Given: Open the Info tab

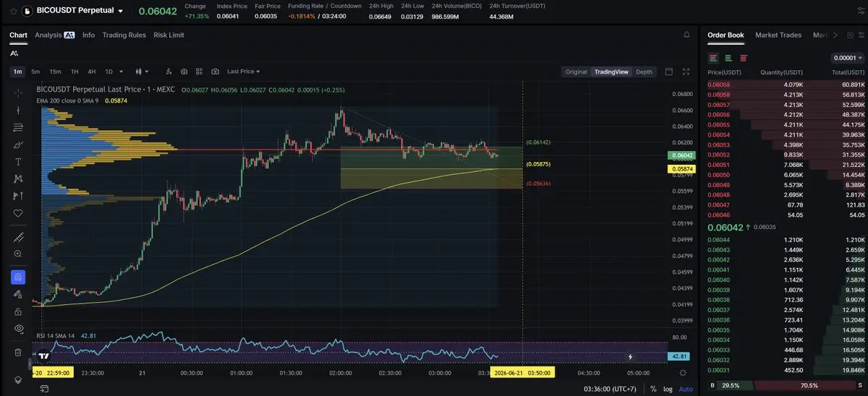Looking at the screenshot, I should [x=88, y=35].
